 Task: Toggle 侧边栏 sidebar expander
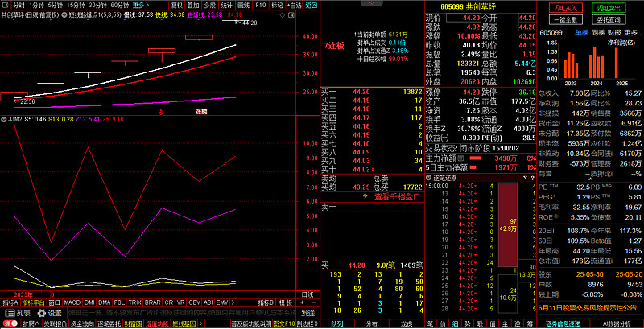click(307, 324)
